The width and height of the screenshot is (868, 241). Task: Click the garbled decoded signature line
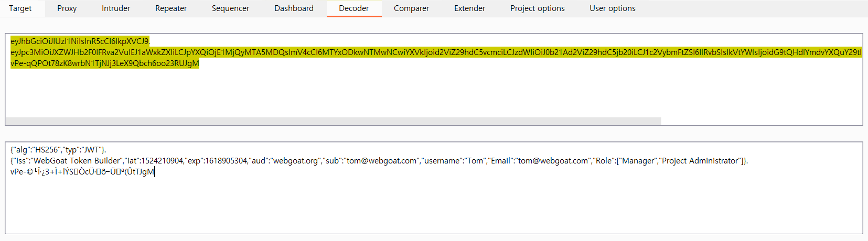[82, 172]
